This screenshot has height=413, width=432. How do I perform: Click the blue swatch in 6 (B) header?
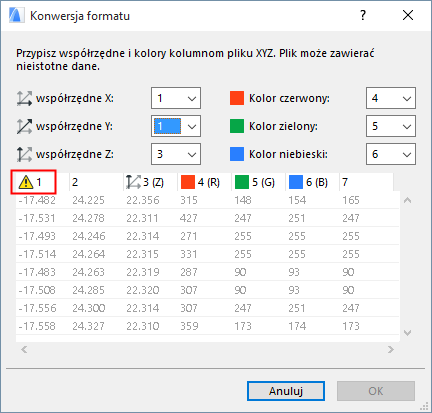click(296, 182)
